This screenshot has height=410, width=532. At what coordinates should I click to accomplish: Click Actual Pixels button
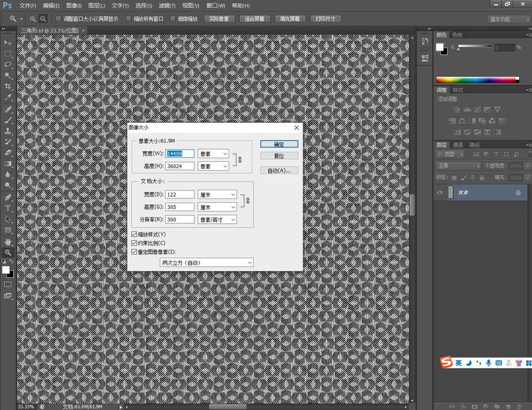(219, 19)
